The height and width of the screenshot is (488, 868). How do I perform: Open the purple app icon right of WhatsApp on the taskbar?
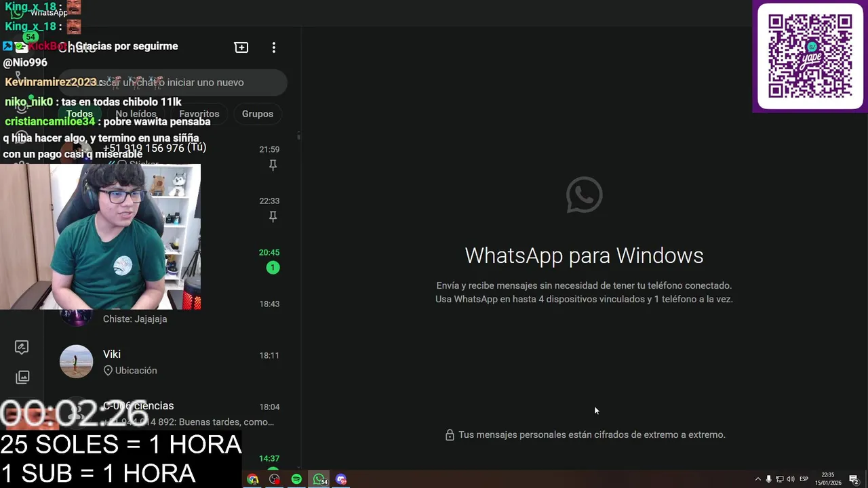(341, 479)
